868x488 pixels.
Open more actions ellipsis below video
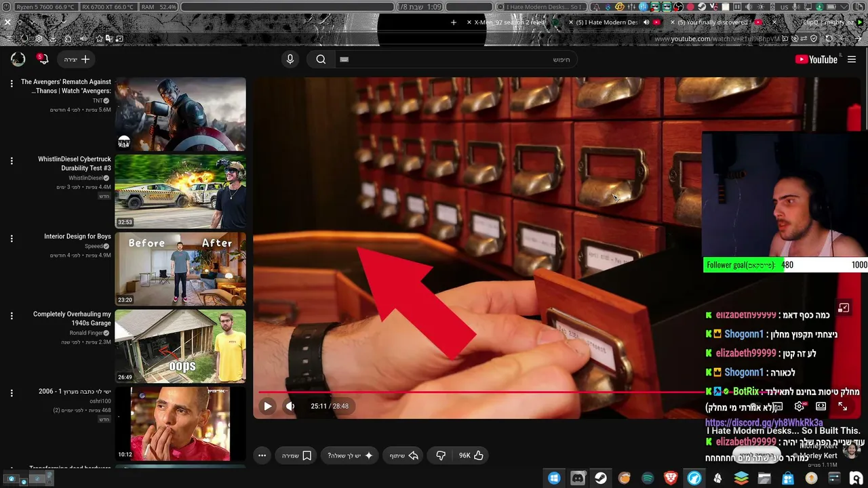point(262,455)
